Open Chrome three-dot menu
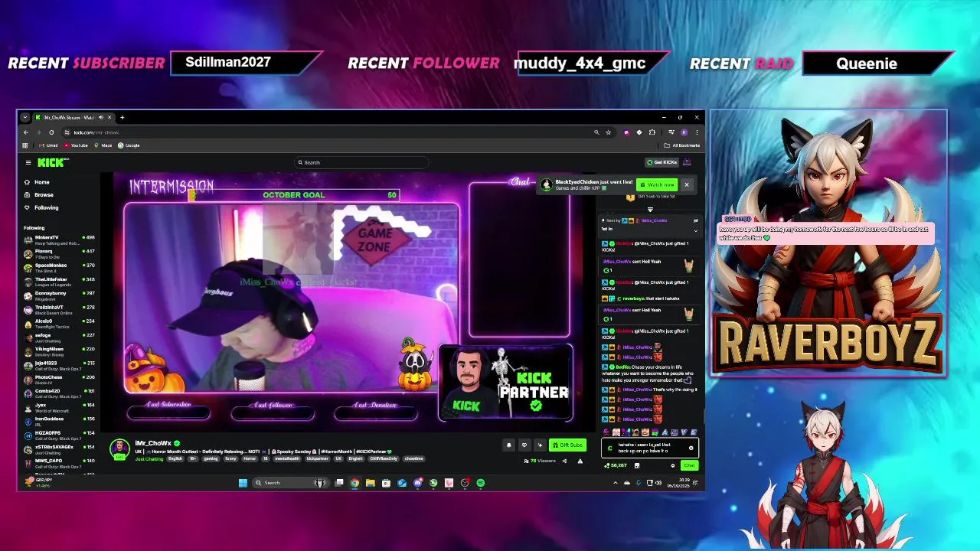This screenshot has width=980, height=551. (697, 132)
